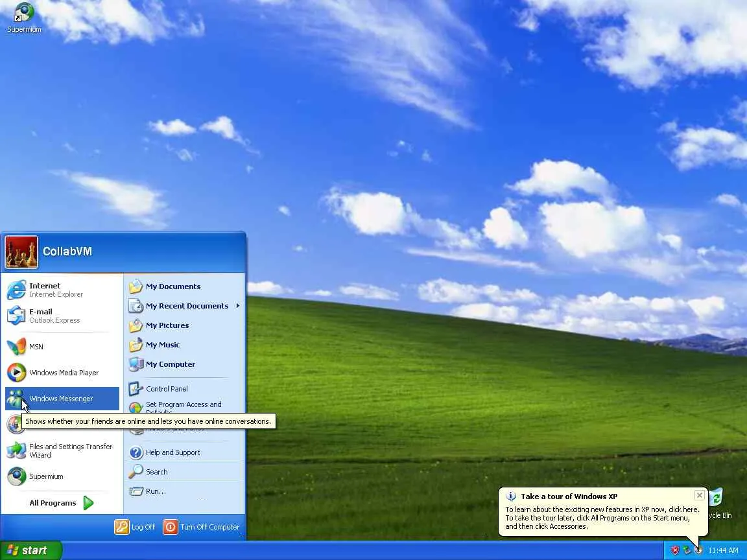Open the Recycle Bin on the desktop

click(x=719, y=504)
